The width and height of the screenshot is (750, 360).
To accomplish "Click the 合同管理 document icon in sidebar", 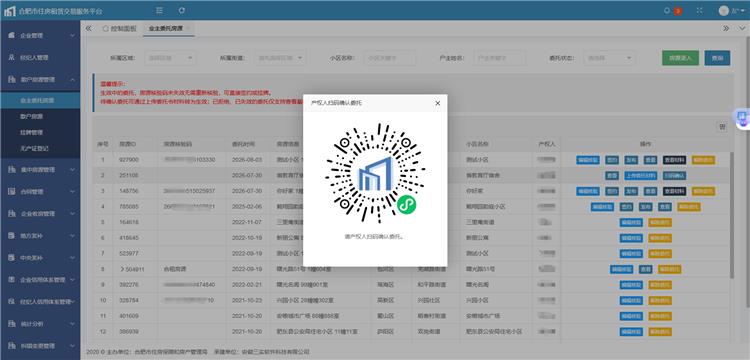I will [11, 192].
